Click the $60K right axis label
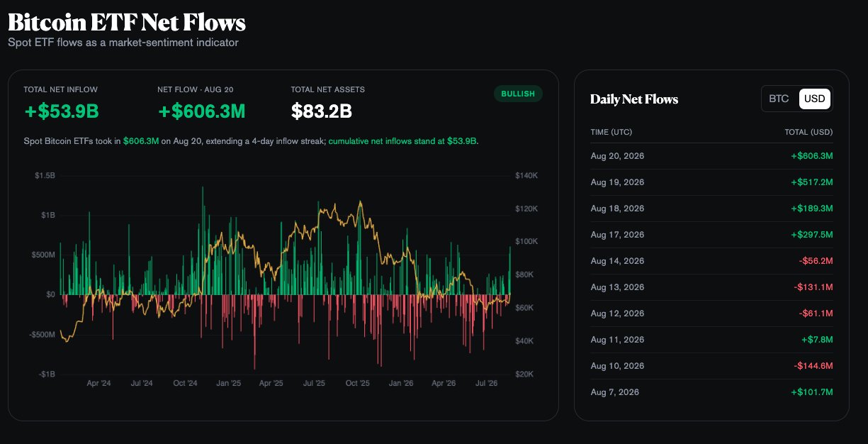The image size is (868, 444). (525, 308)
